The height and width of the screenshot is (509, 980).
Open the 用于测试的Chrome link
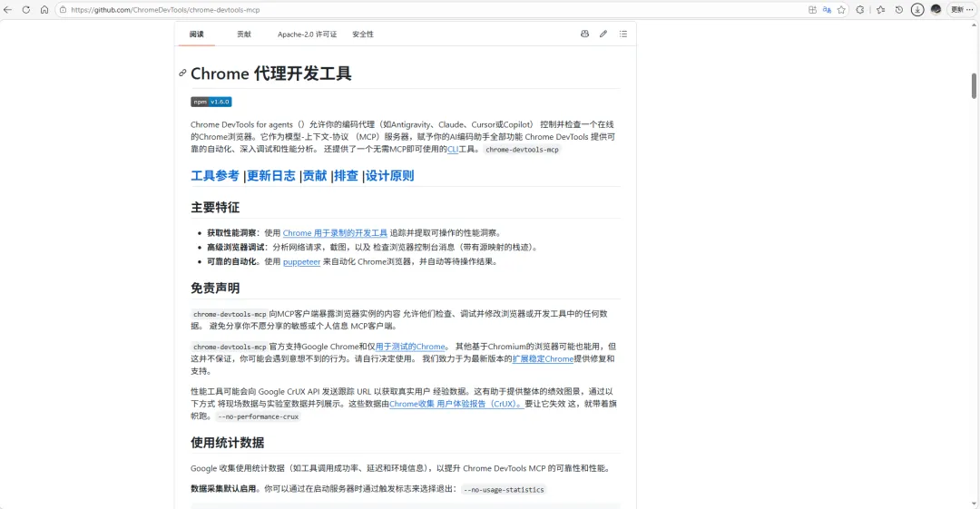(x=410, y=347)
